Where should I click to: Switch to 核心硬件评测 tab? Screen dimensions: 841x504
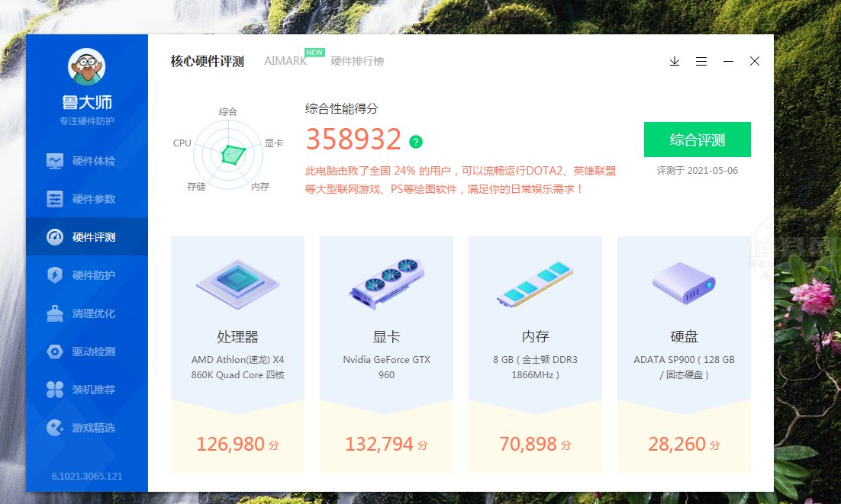(x=207, y=61)
